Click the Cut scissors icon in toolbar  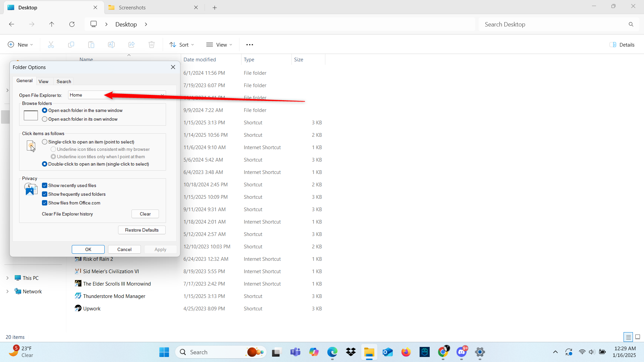point(51,45)
